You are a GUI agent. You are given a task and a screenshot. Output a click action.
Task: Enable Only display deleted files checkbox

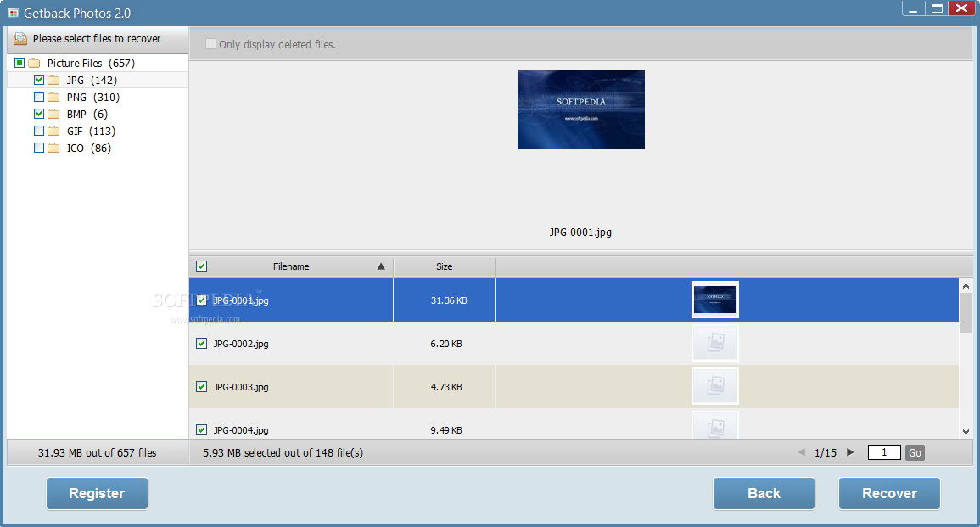(210, 44)
